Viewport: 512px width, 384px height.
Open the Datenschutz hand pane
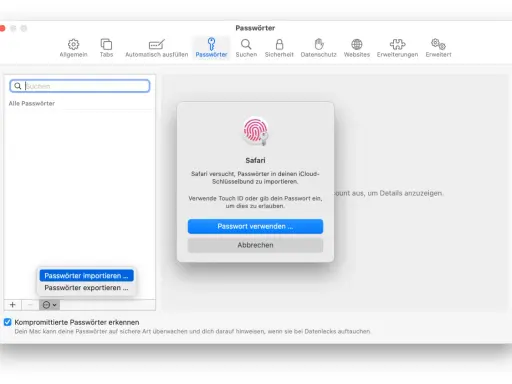[x=319, y=48]
